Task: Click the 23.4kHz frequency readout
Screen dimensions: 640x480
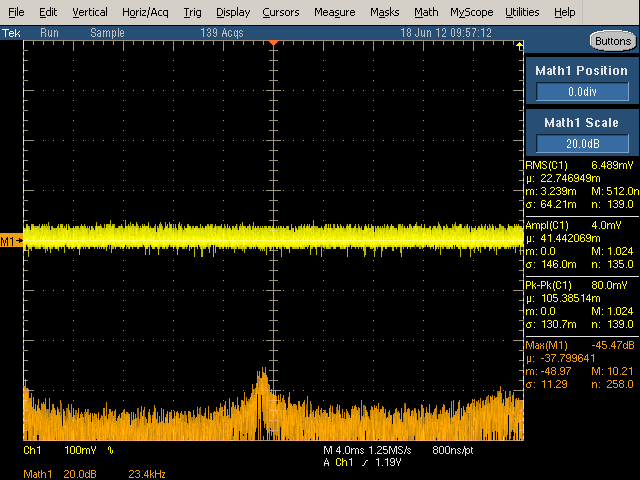Action: click(147, 474)
